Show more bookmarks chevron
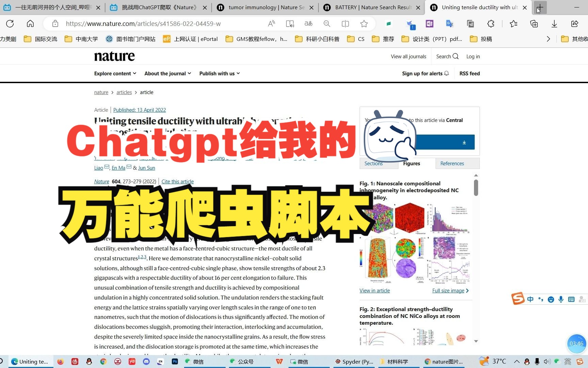The image size is (588, 368). (x=548, y=39)
